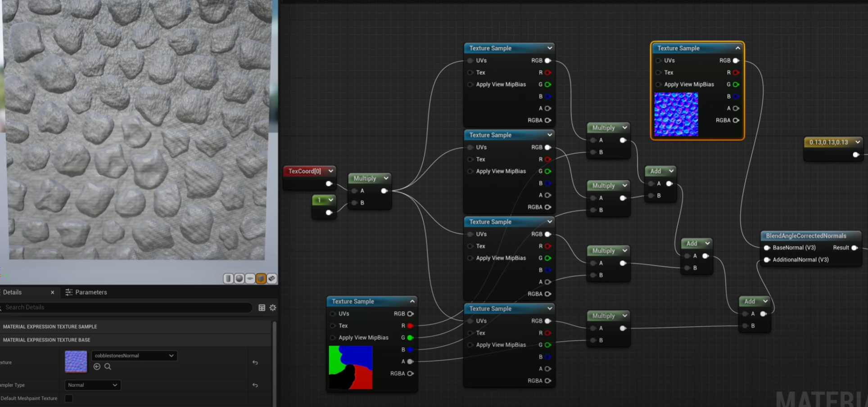Select the cylinder preview mesh shape
868x407 pixels.
tap(228, 278)
